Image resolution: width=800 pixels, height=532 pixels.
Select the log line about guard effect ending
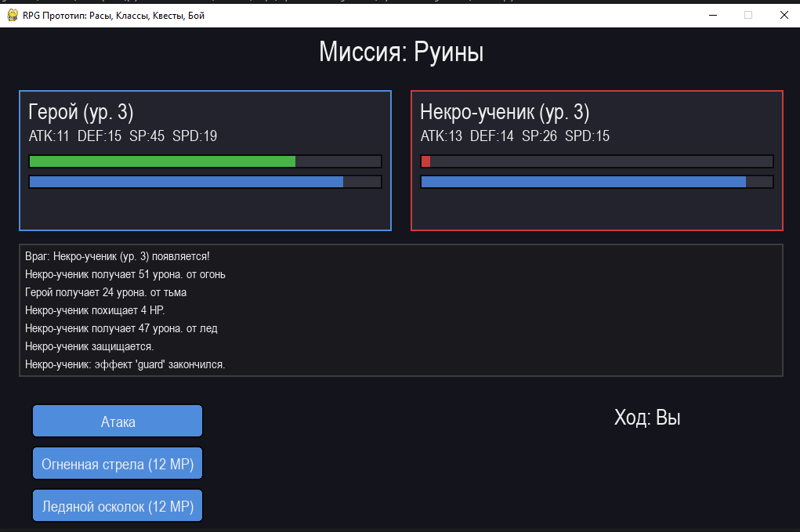(x=125, y=364)
